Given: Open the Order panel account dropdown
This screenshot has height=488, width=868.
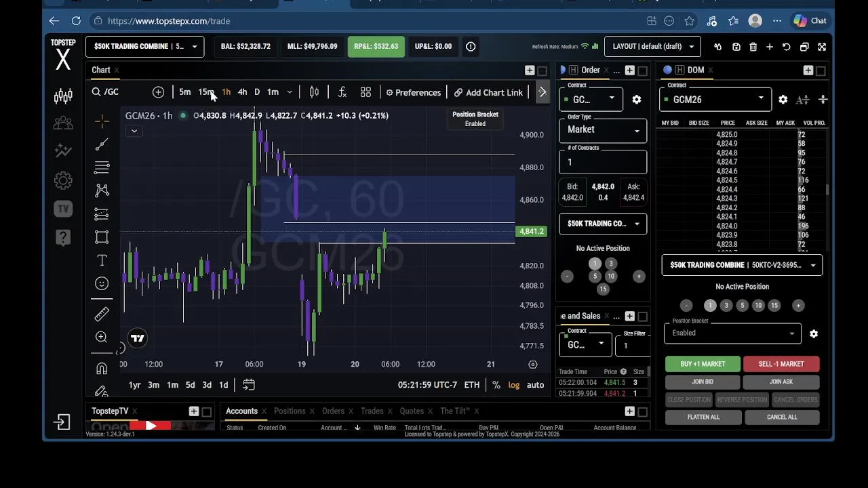Looking at the screenshot, I should click(x=603, y=224).
